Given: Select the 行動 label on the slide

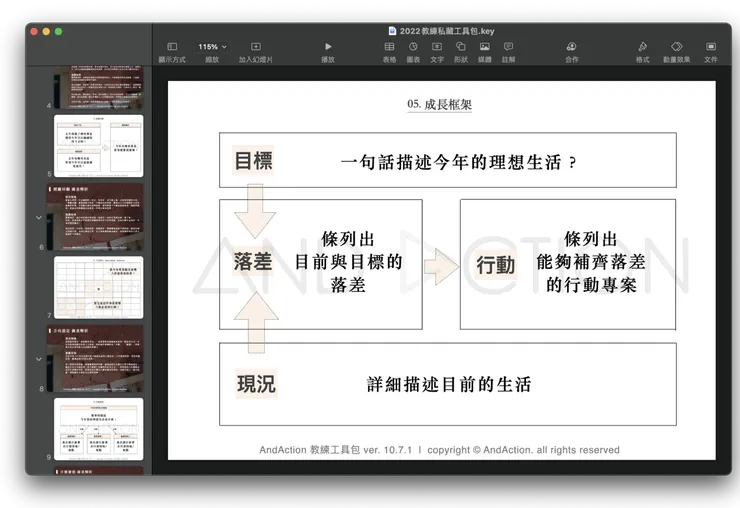Looking at the screenshot, I should pyautogui.click(x=495, y=265).
